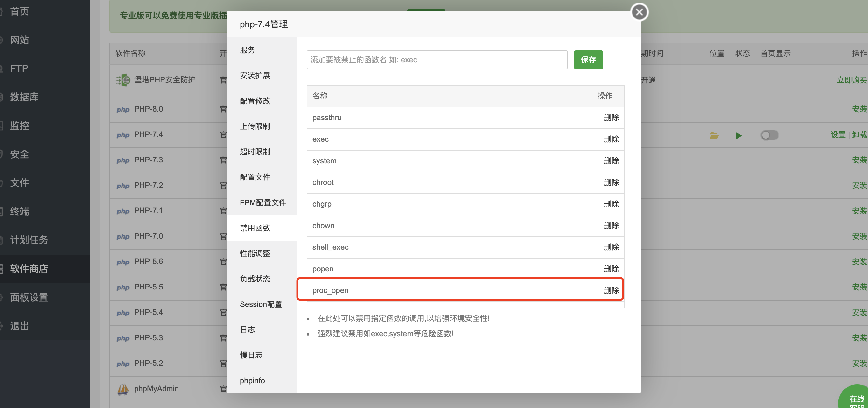868x408 pixels.
Task: Go to 软件商店 in sidebar
Action: 29,268
